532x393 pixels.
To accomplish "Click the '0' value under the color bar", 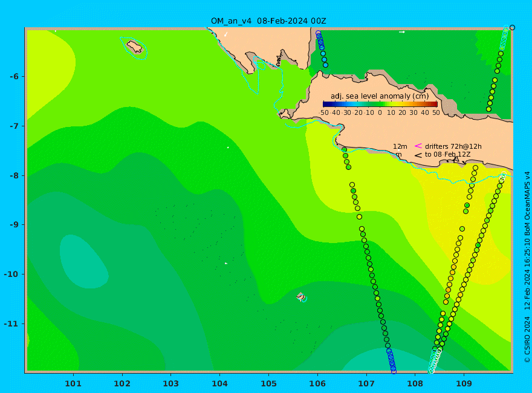I will pyautogui.click(x=380, y=112).
